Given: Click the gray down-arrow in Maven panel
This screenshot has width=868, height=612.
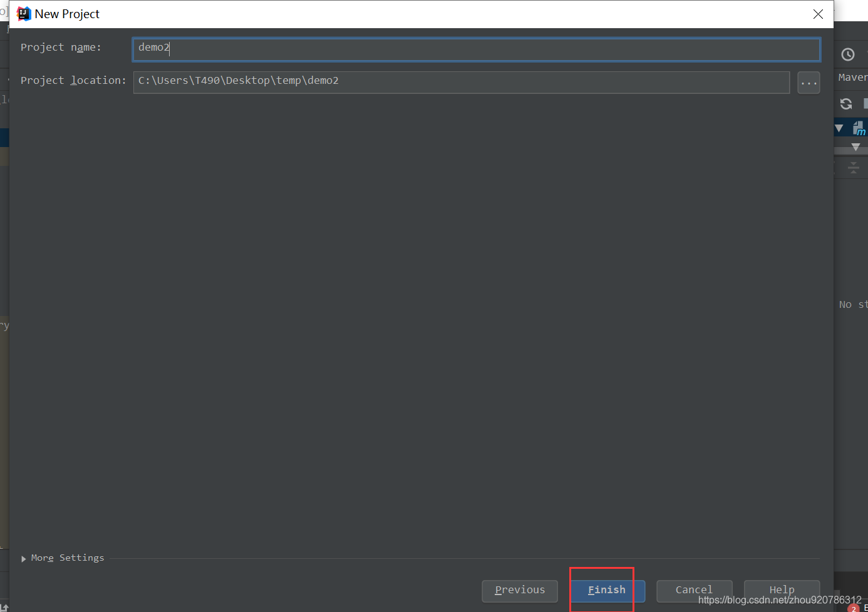Looking at the screenshot, I should (855, 147).
